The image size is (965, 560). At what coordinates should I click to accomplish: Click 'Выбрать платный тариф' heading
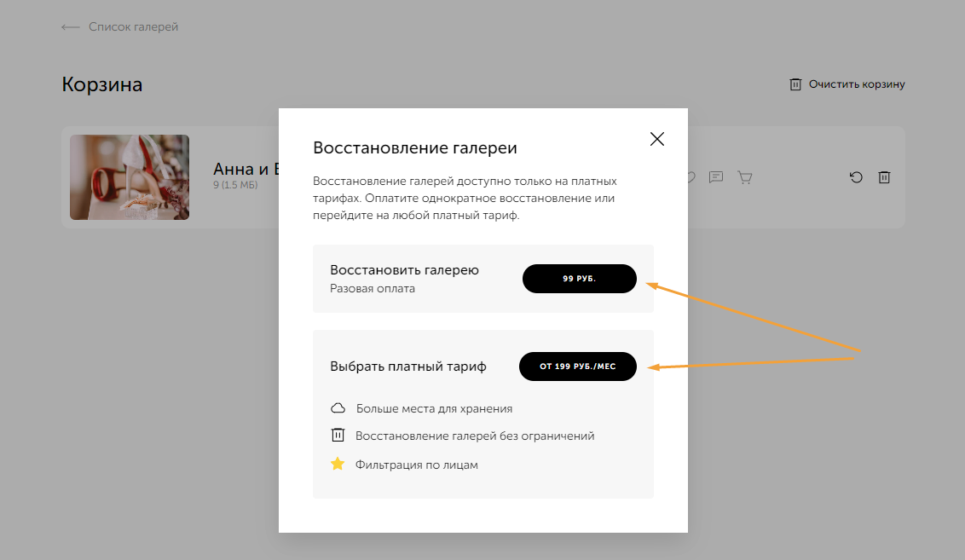[408, 367]
